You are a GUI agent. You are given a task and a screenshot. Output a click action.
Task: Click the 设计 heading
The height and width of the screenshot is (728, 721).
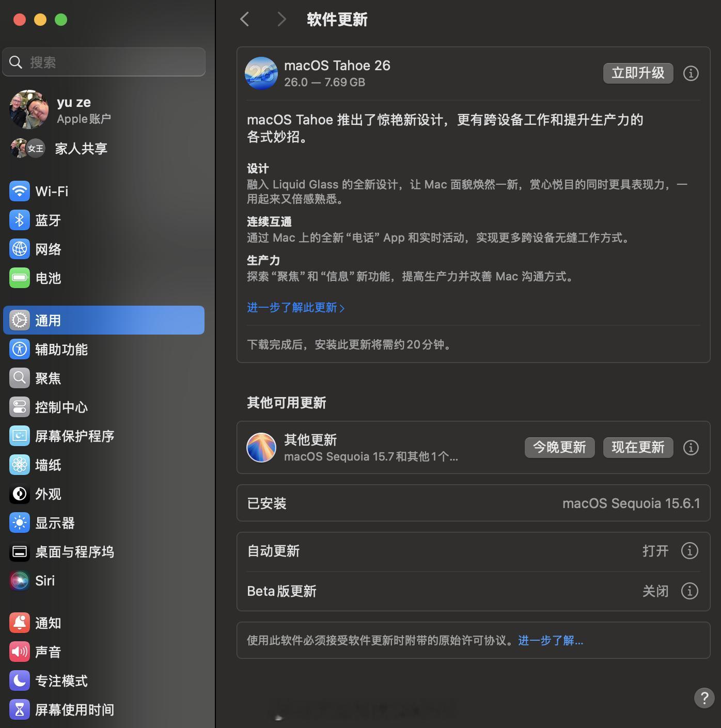click(258, 168)
